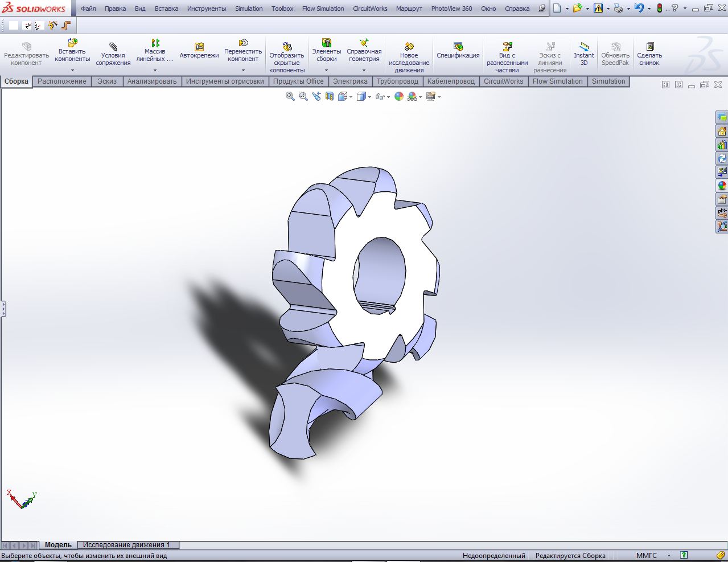Click View Settings monitor icon
Image resolution: width=728 pixels, height=562 pixels.
click(430, 96)
